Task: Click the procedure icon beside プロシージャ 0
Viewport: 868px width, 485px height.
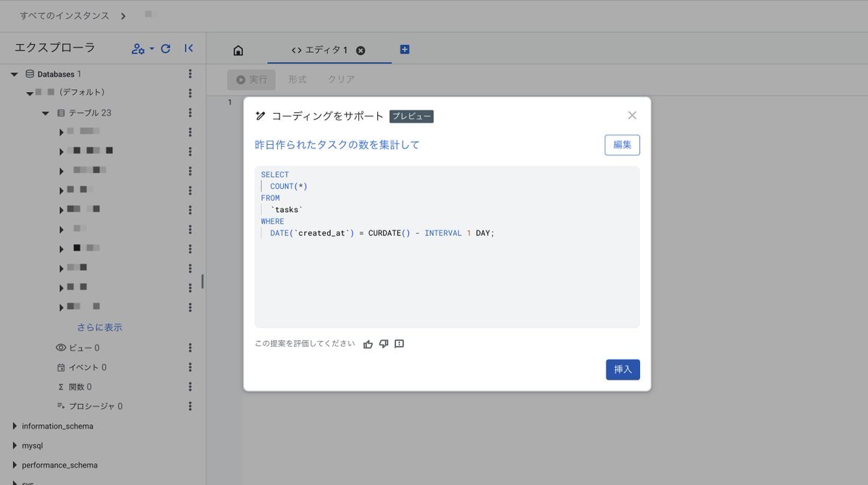Action: pyautogui.click(x=61, y=406)
